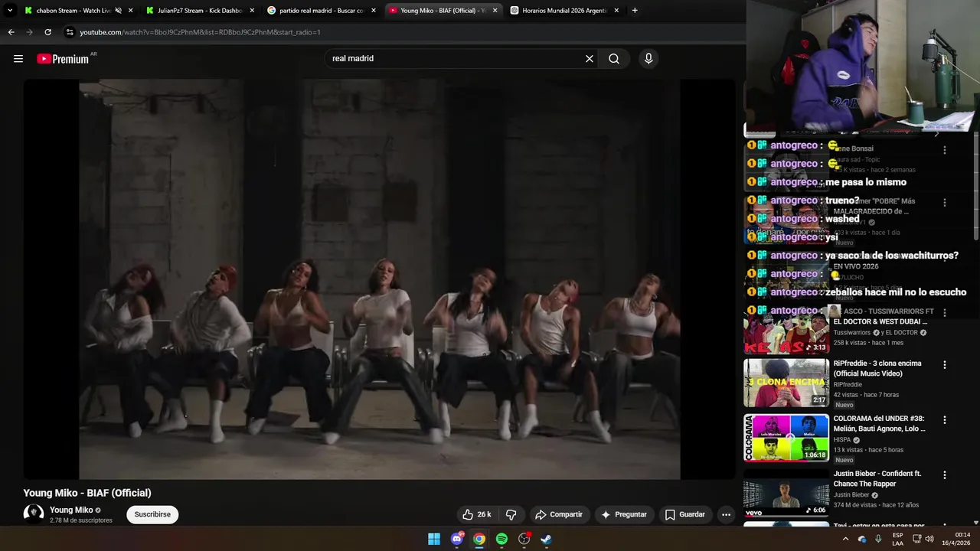Open a new browser tab

point(635,11)
